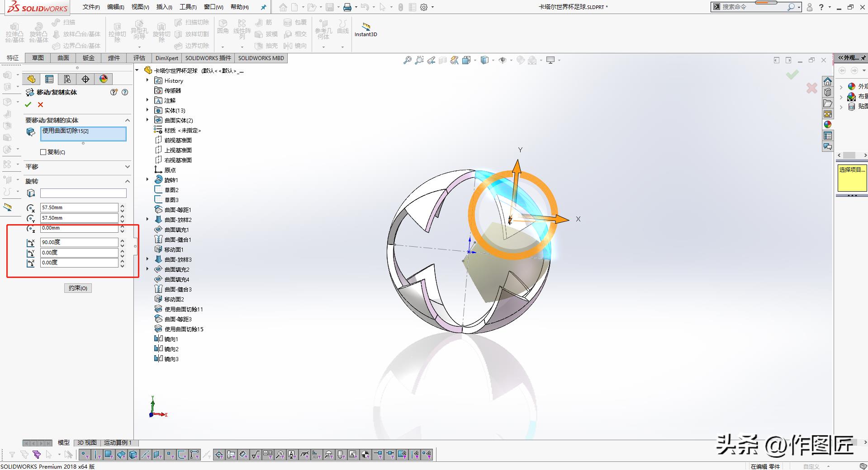The image size is (868, 470).
Task: Click the X rotation angle field showing 90.00度
Action: pyautogui.click(x=79, y=242)
